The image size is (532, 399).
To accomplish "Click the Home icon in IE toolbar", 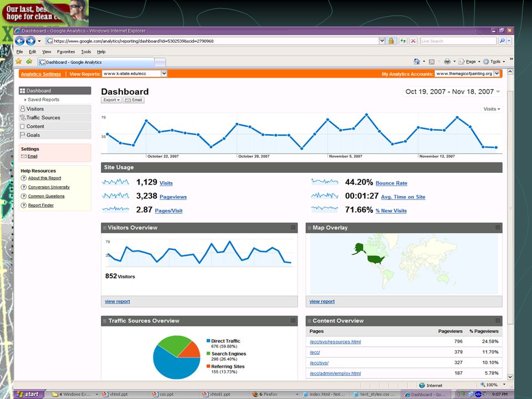I will pyautogui.click(x=417, y=62).
